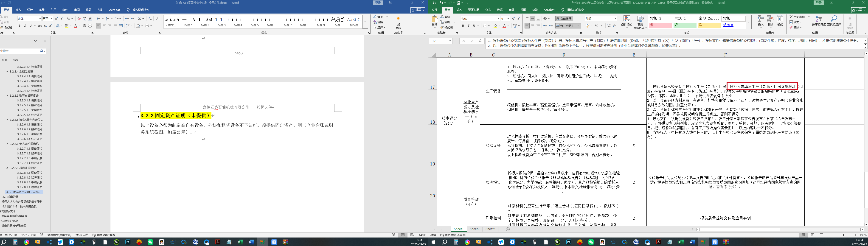Open the 审阅 tab in Word
This screenshot has height=246, width=868.
pos(77,10)
